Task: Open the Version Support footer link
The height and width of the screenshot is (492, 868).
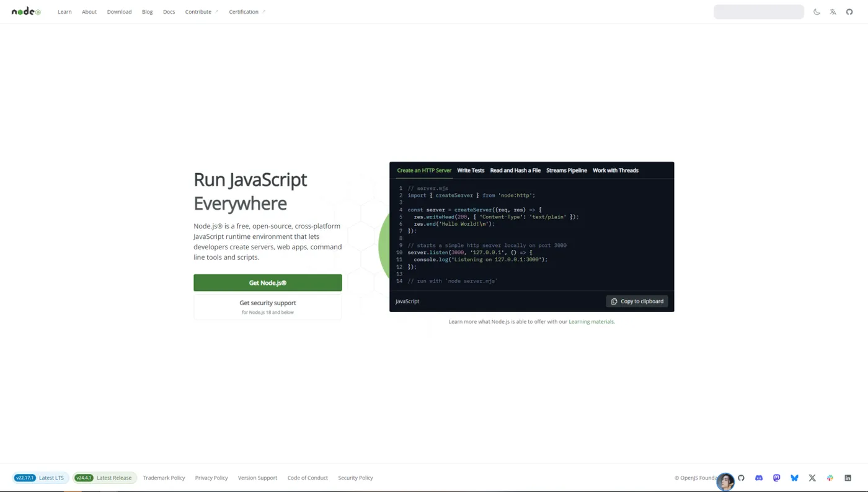Action: (257, 478)
